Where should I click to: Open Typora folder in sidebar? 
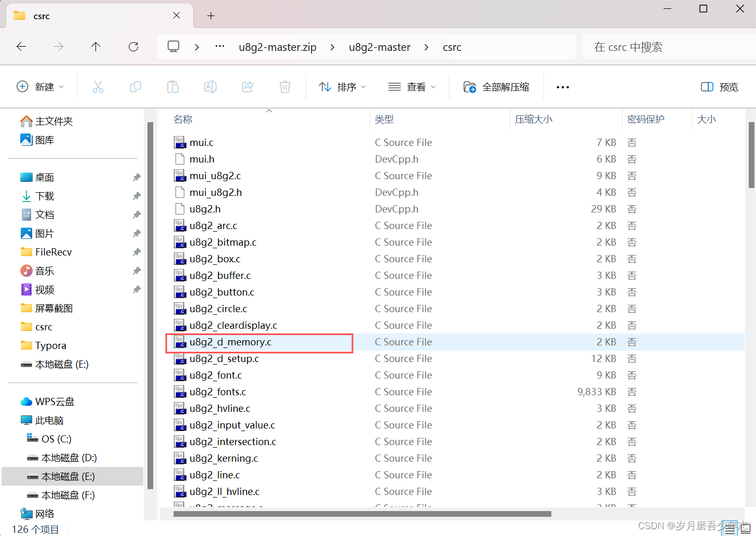click(x=43, y=345)
